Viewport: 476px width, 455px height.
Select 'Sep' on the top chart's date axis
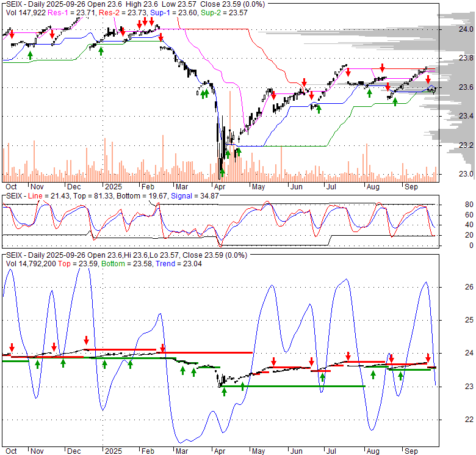coord(411,186)
